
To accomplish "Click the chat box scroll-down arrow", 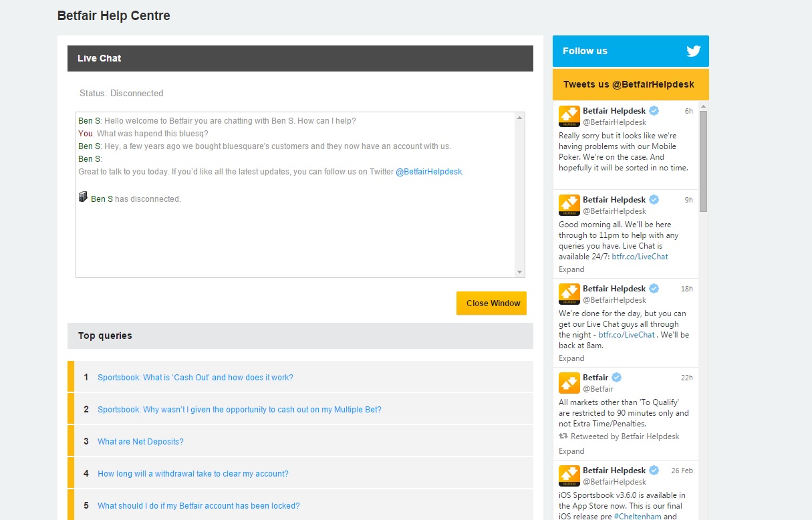I will 519,272.
